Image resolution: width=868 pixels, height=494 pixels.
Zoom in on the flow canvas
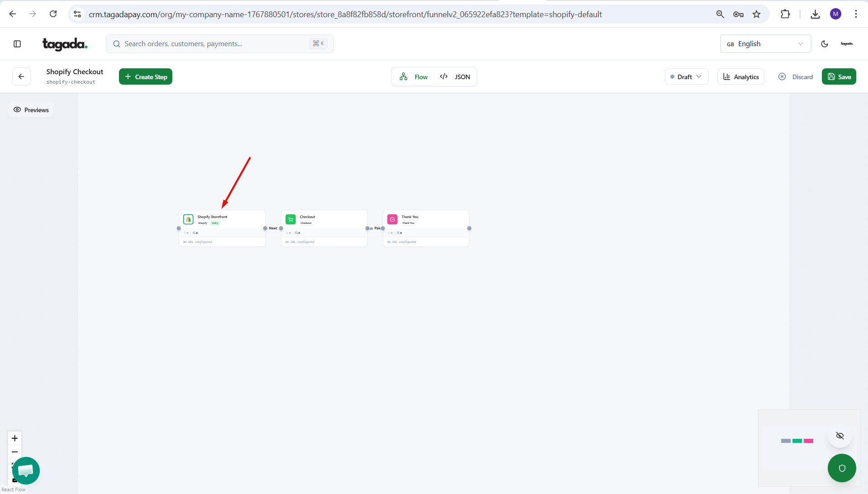click(x=15, y=438)
